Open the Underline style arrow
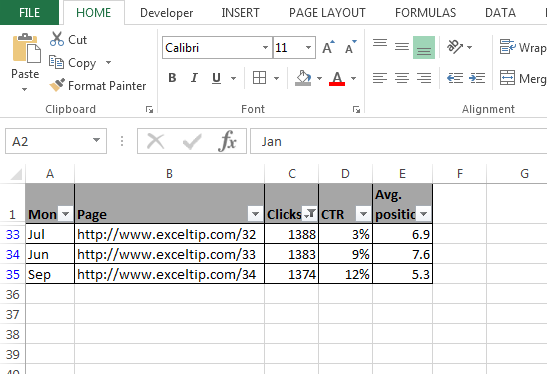 233,78
